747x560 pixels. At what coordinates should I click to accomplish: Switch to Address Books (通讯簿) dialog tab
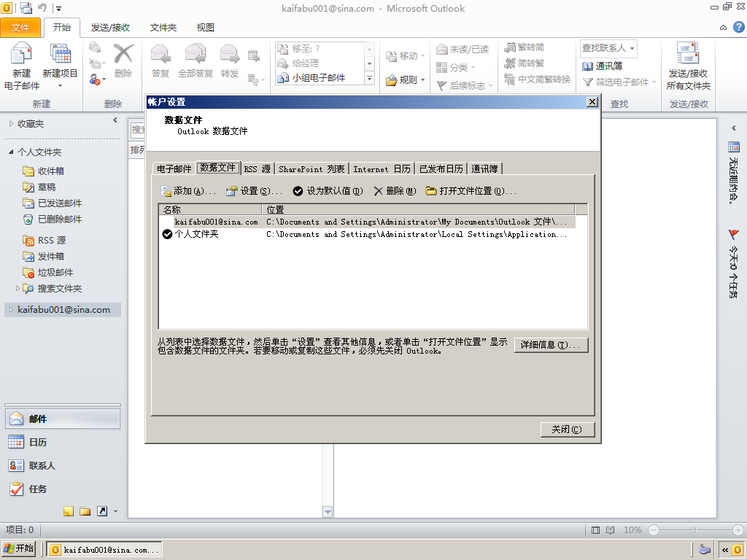point(484,169)
